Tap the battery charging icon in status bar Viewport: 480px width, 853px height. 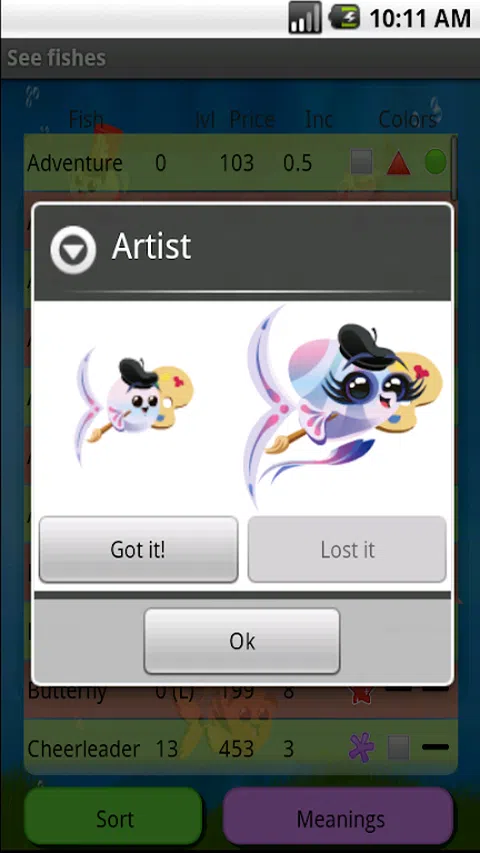click(x=344, y=17)
